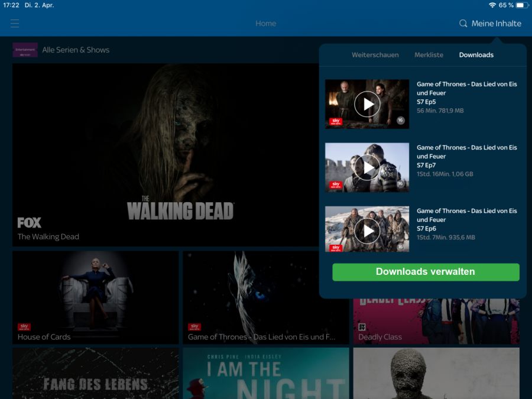Tap the search magnifier icon
This screenshot has height=399, width=532.
(x=463, y=24)
